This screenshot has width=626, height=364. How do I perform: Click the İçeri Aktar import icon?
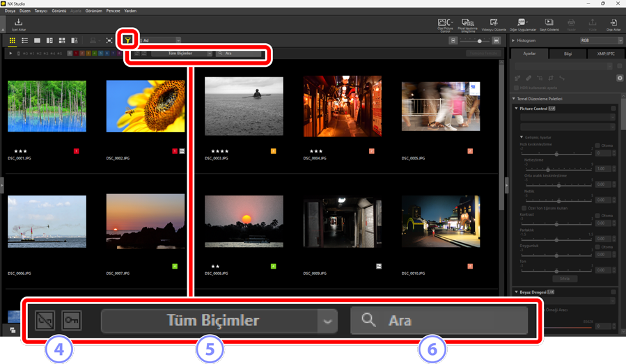pos(18,24)
